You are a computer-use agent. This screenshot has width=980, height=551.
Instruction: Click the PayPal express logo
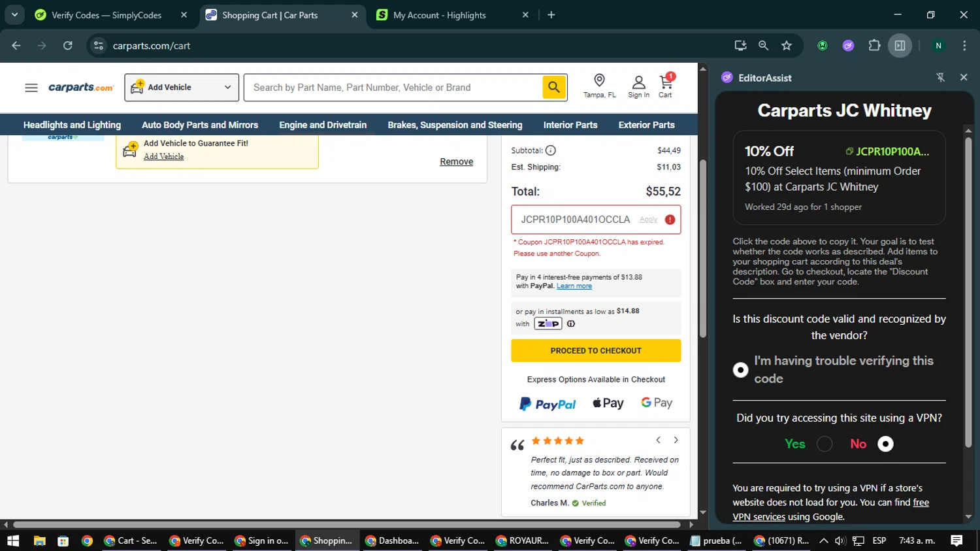547,404
